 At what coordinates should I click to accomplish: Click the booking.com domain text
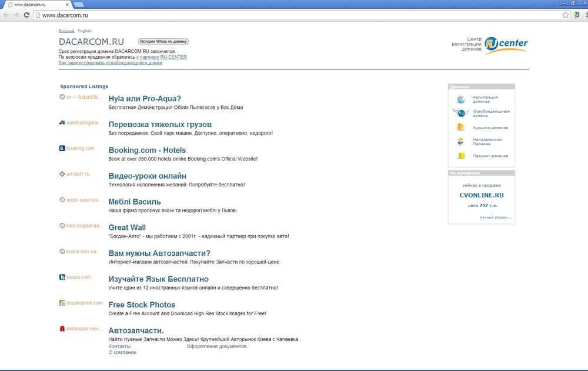click(x=81, y=148)
